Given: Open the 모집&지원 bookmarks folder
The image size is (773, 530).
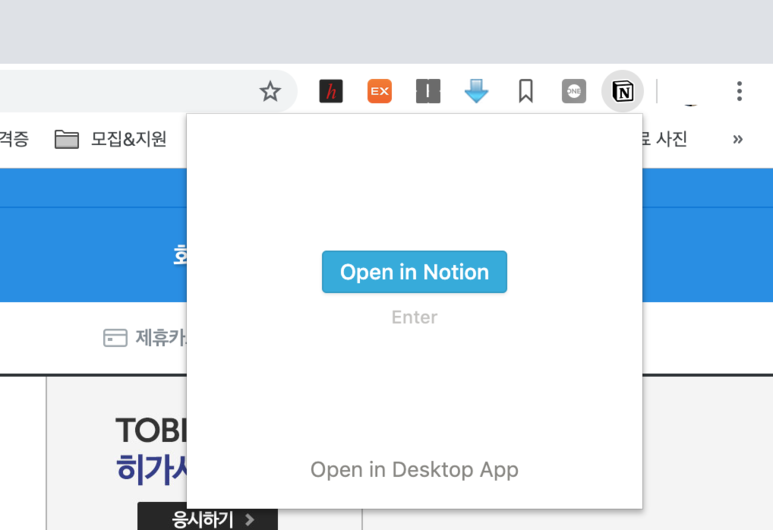Looking at the screenshot, I should click(110, 139).
